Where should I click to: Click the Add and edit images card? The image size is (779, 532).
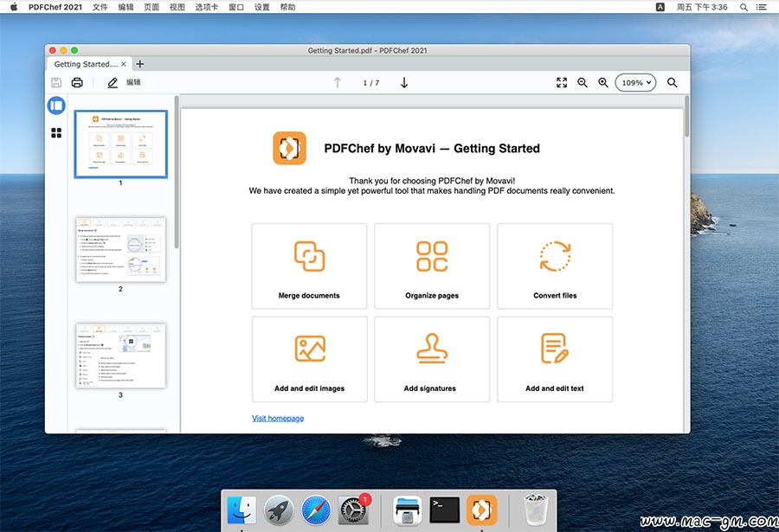coord(309,359)
